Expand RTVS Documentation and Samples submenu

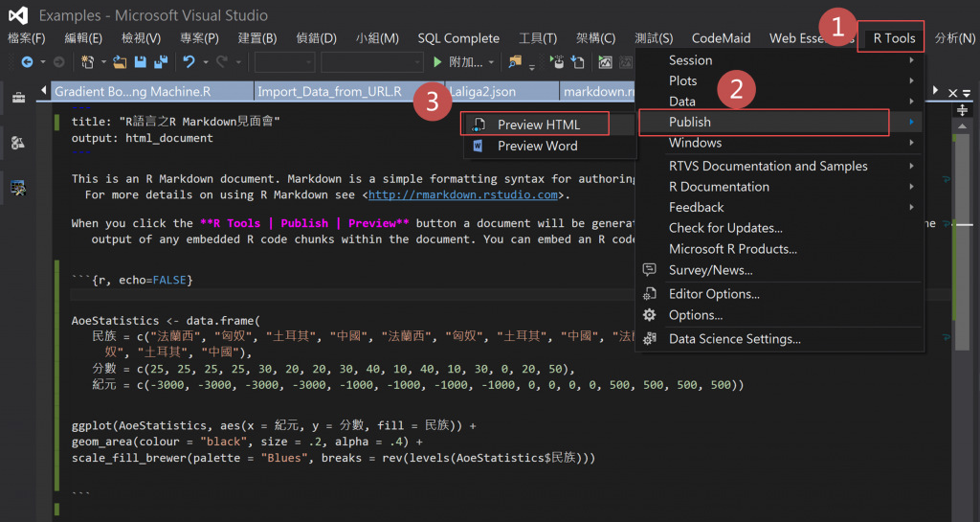click(x=912, y=166)
